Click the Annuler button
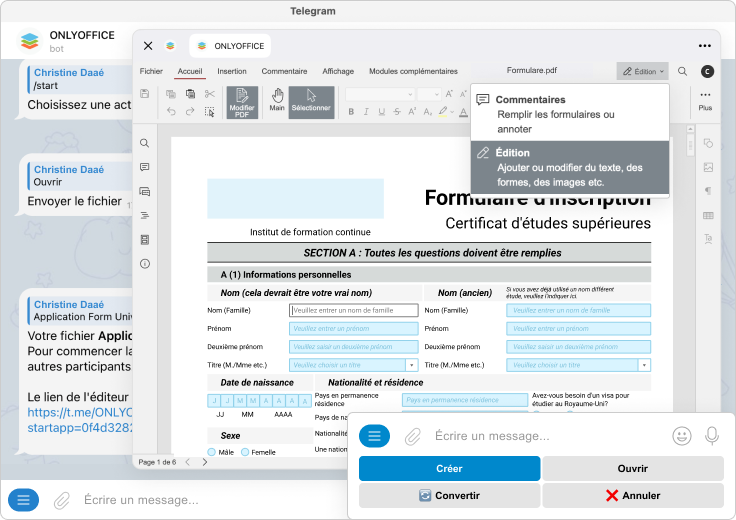 633,496
